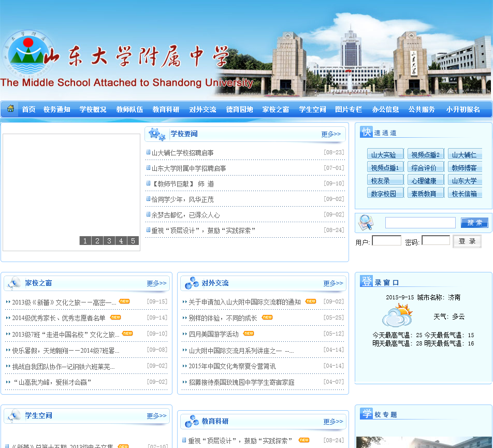Open 【教师节巨献】师道 article

click(183, 184)
